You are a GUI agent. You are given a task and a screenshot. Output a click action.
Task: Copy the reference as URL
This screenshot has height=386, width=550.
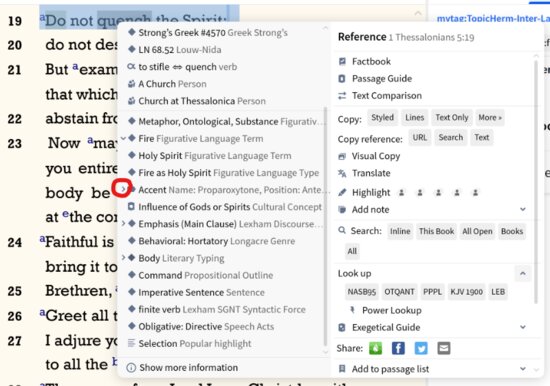[x=420, y=138]
